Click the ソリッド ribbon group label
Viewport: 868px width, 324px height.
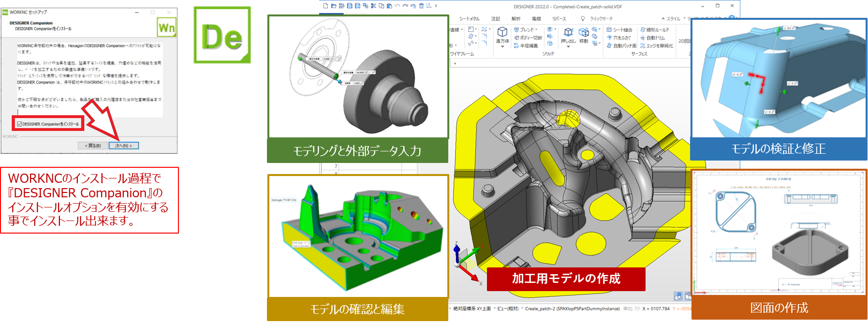(548, 54)
